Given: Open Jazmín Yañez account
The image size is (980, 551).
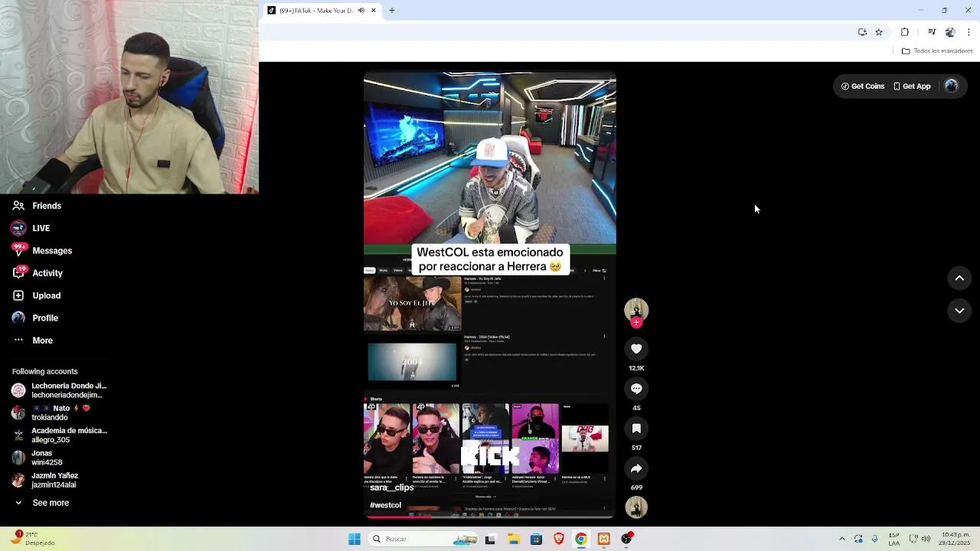Looking at the screenshot, I should click(x=44, y=480).
